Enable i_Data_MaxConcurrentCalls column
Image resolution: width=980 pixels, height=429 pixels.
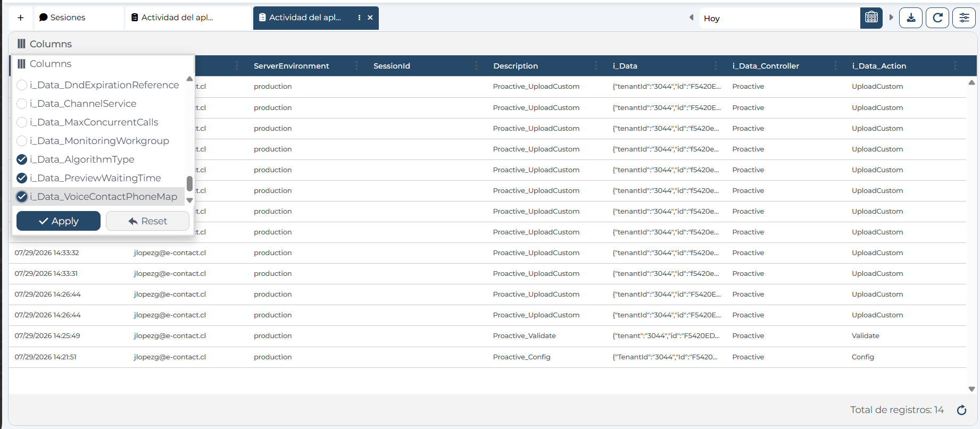(x=22, y=122)
